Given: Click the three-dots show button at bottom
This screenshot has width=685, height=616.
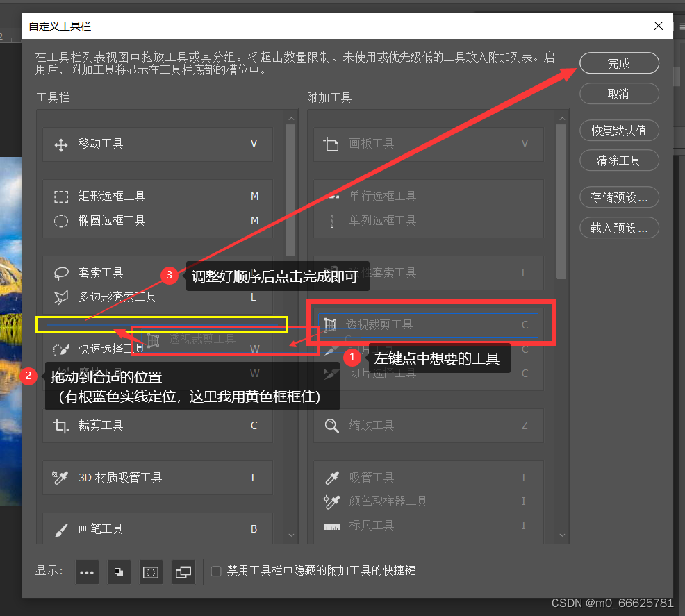Looking at the screenshot, I should (x=87, y=572).
